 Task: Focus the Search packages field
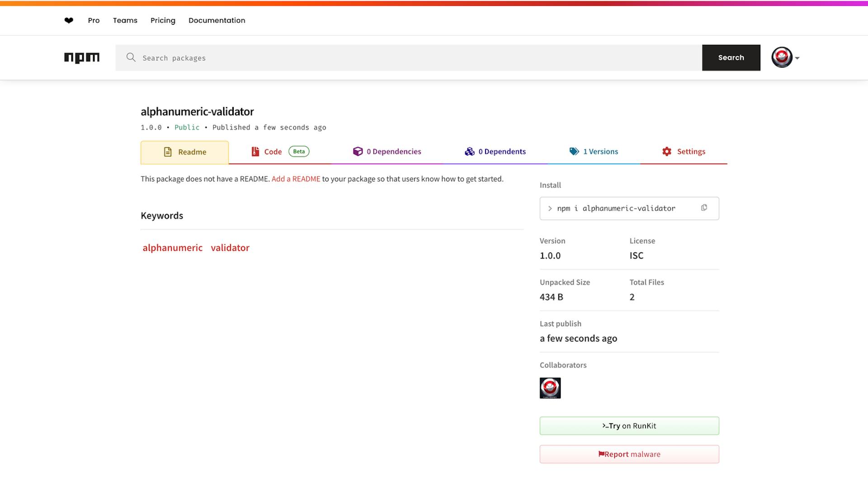pyautogui.click(x=407, y=58)
